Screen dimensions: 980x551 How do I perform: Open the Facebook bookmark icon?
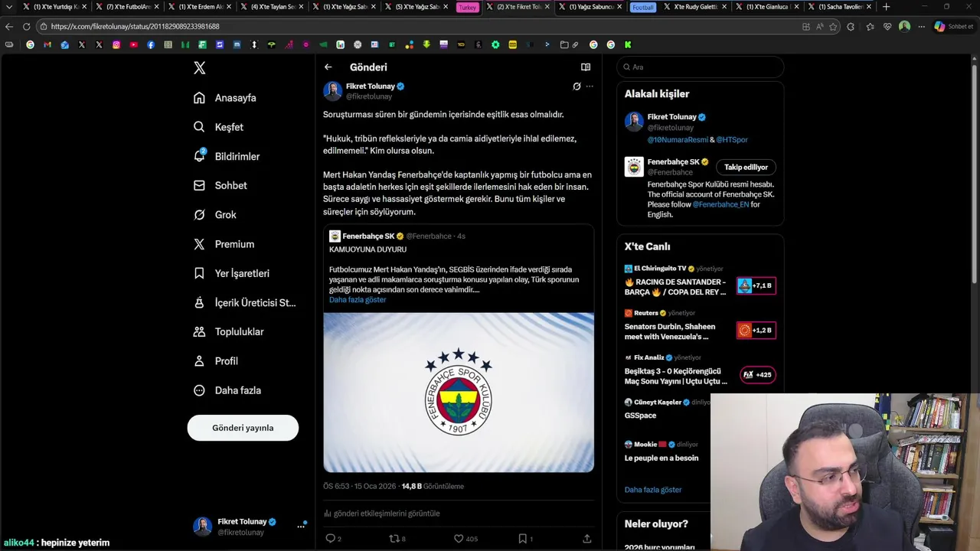pos(151,45)
